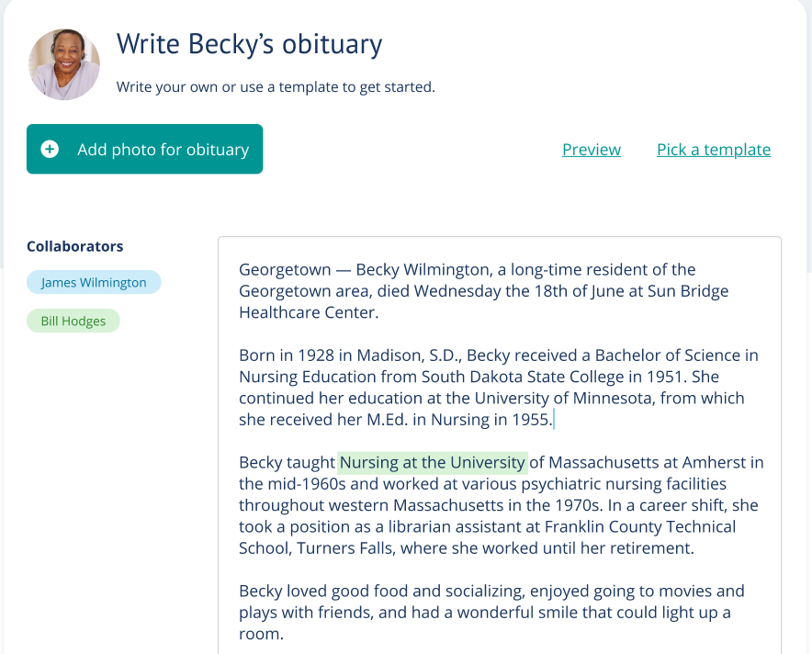Screen dimensions: 812x654
Task: Open the Pick a template link
Action: [x=714, y=150]
